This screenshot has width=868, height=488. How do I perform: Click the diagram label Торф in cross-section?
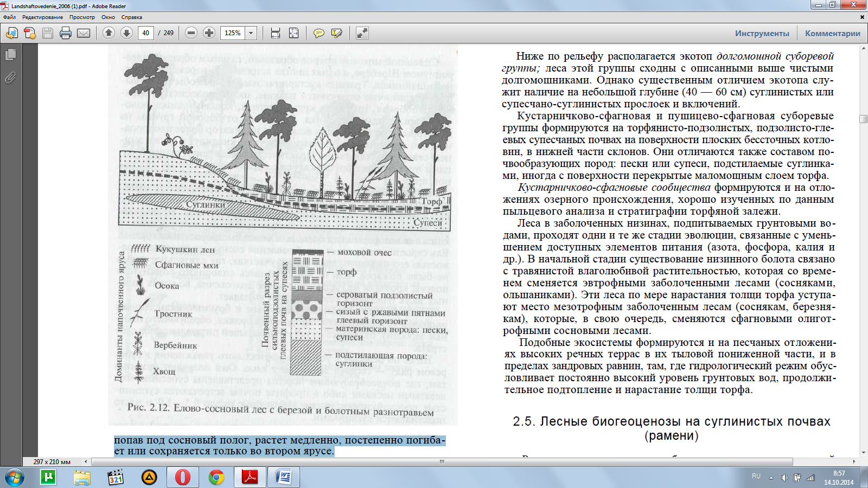[432, 201]
